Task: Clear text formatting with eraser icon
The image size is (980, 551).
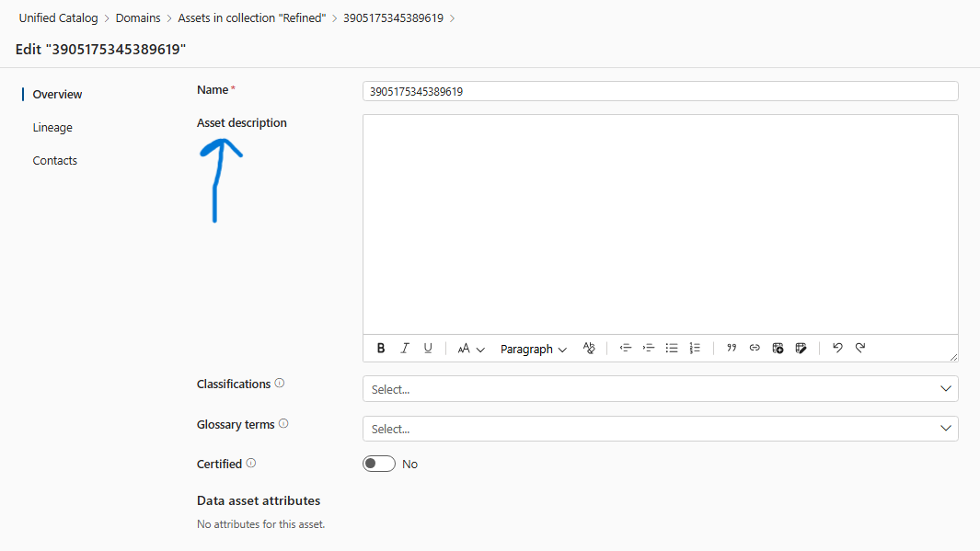Action: (589, 349)
